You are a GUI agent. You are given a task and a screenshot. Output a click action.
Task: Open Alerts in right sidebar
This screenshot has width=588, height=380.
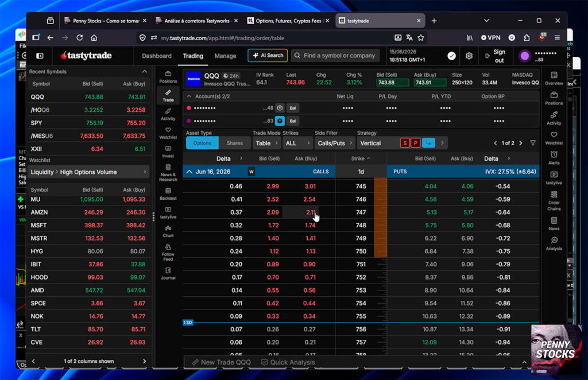(554, 158)
